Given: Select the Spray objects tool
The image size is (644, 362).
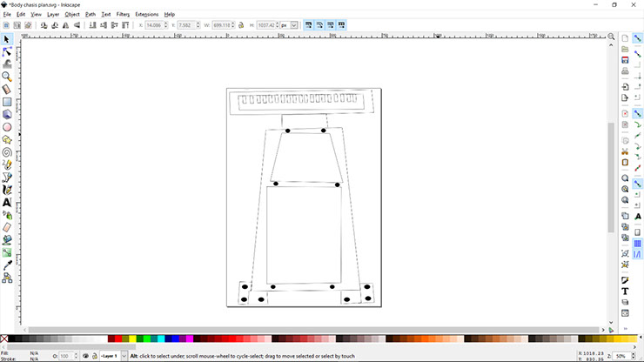Looking at the screenshot, I should (x=7, y=215).
